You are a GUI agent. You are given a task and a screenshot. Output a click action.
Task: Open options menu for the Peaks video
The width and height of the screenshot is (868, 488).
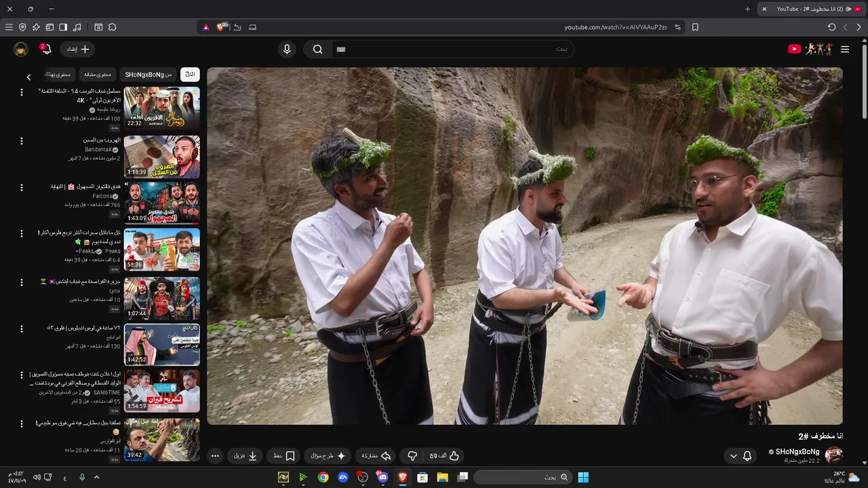tap(22, 234)
